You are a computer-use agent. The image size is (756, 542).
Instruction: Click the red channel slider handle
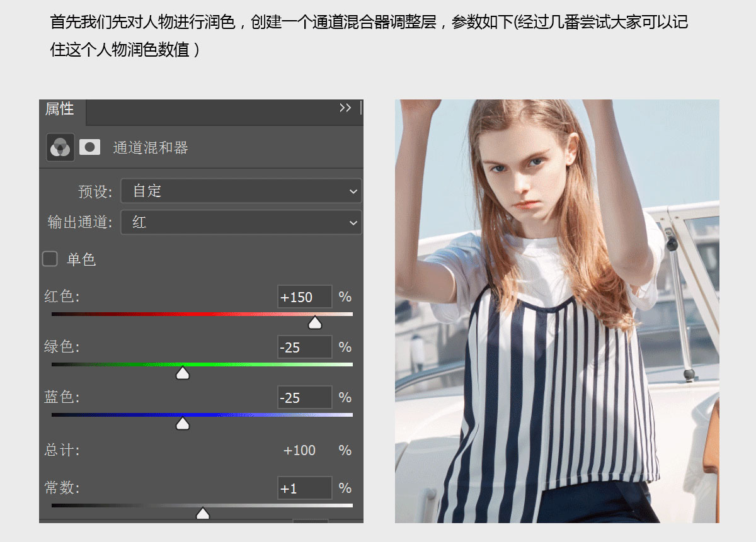(x=314, y=322)
